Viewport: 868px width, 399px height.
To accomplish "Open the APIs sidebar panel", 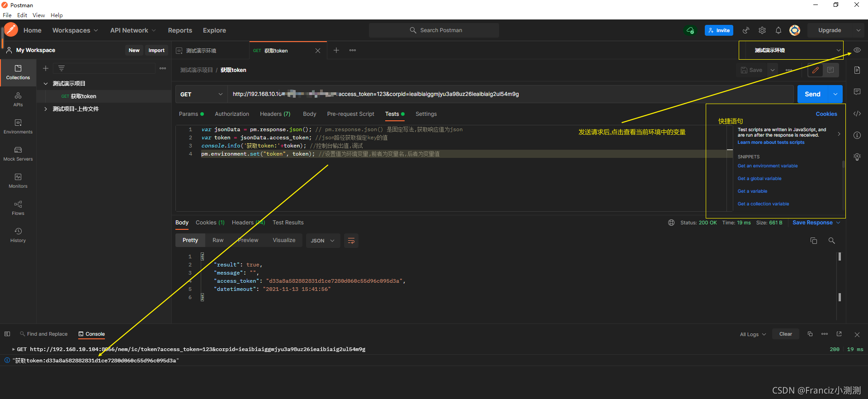I will point(18,100).
